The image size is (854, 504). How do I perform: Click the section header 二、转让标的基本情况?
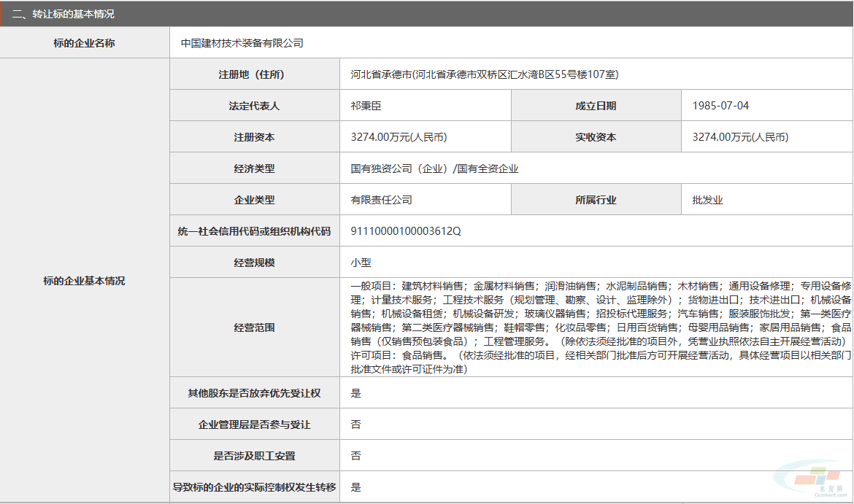click(x=63, y=14)
